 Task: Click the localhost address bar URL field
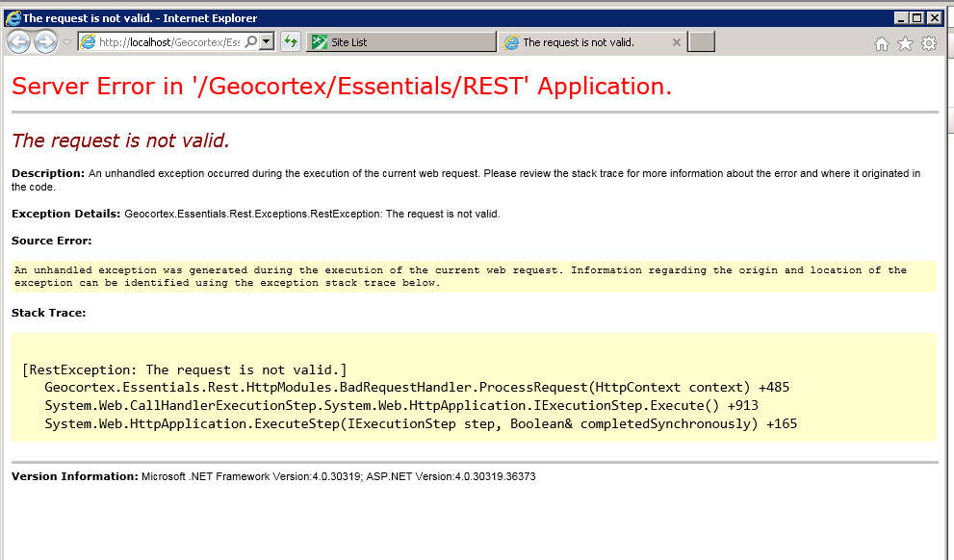(x=168, y=42)
